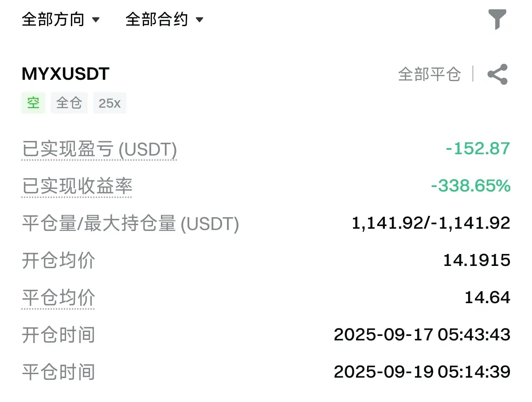Tap the 全仓 margin mode tag
This screenshot has height=402, width=532.
pyautogui.click(x=69, y=103)
